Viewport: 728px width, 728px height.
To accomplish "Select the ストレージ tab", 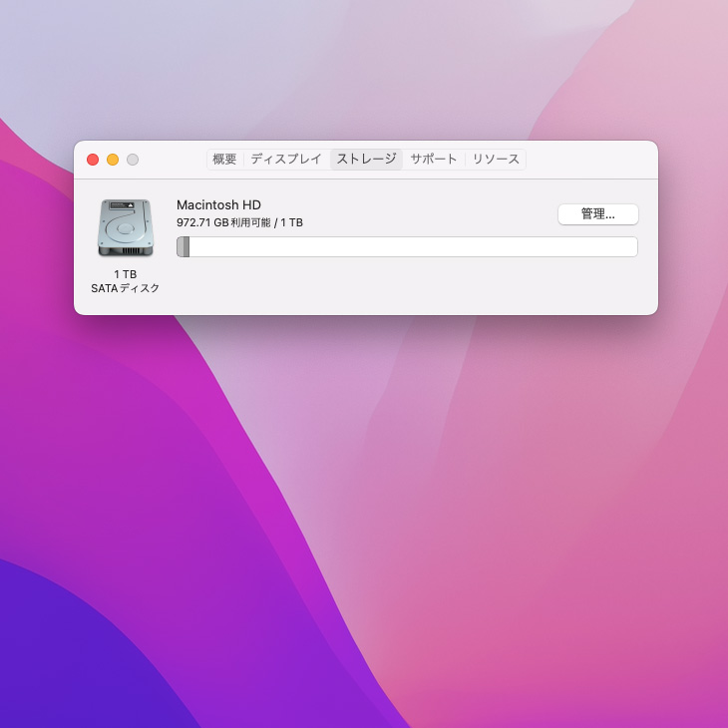I will pos(366,160).
